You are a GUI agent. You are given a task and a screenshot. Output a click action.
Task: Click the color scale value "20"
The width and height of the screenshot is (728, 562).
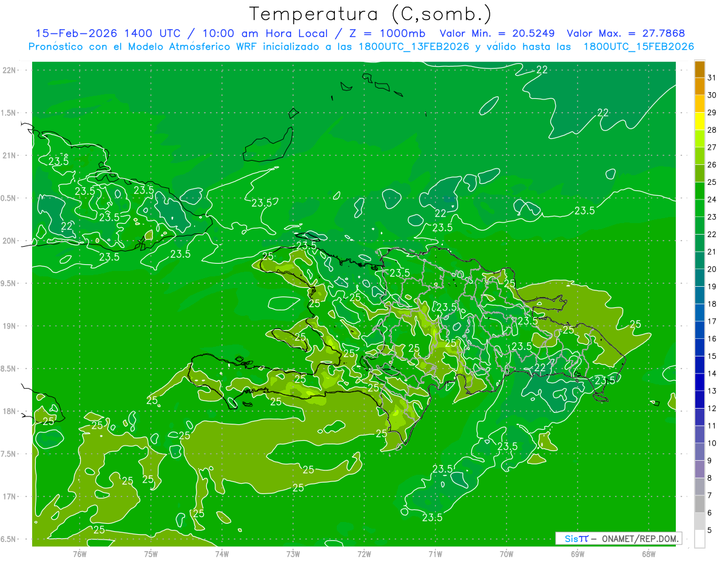[712, 269]
